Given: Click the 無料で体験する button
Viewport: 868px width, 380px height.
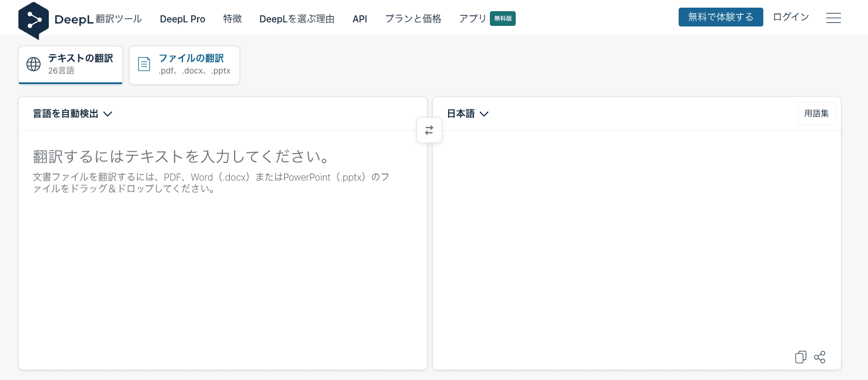Looking at the screenshot, I should tap(720, 17).
